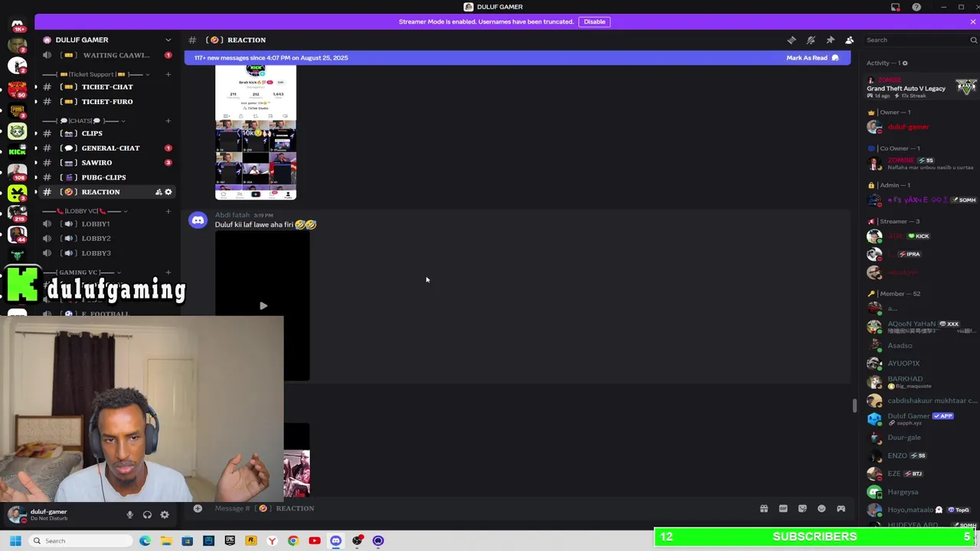Toggle the member list icon
This screenshot has width=980, height=551.
[849, 40]
